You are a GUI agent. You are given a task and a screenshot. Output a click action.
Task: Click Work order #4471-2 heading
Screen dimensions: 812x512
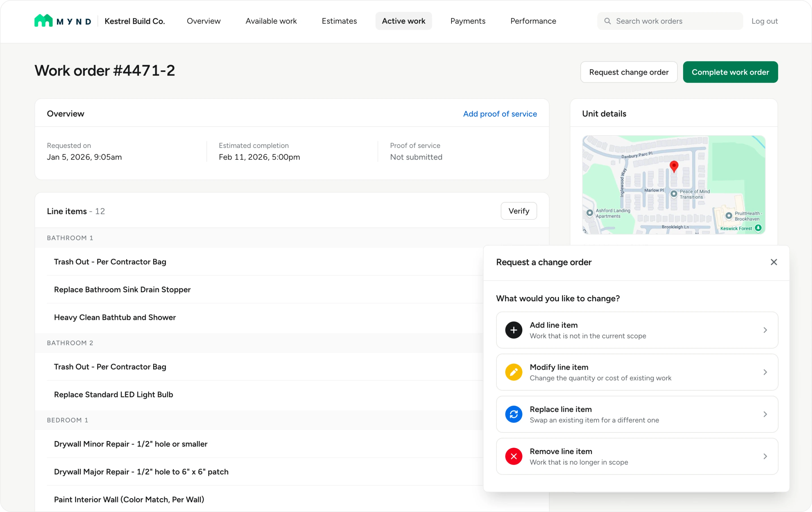click(104, 71)
